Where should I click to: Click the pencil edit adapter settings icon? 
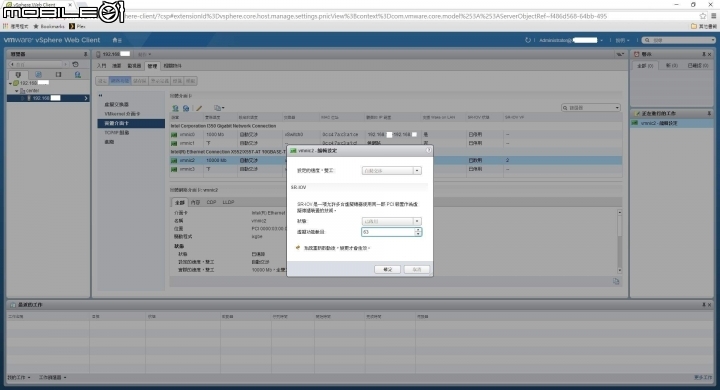pyautogui.click(x=199, y=108)
